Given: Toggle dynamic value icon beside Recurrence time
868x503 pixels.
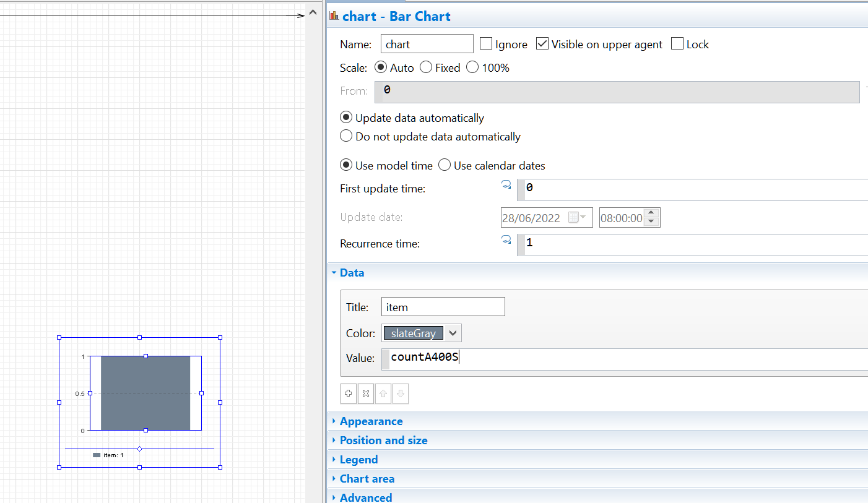Looking at the screenshot, I should (506, 239).
